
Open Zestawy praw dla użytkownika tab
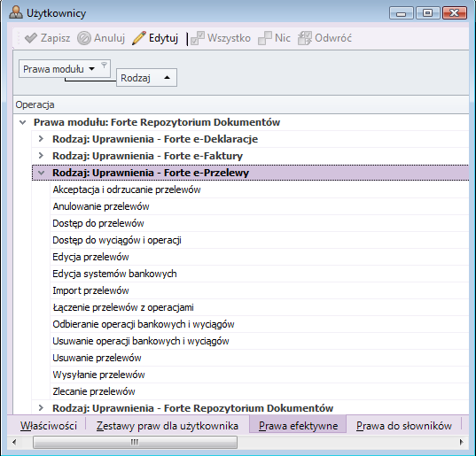168,426
